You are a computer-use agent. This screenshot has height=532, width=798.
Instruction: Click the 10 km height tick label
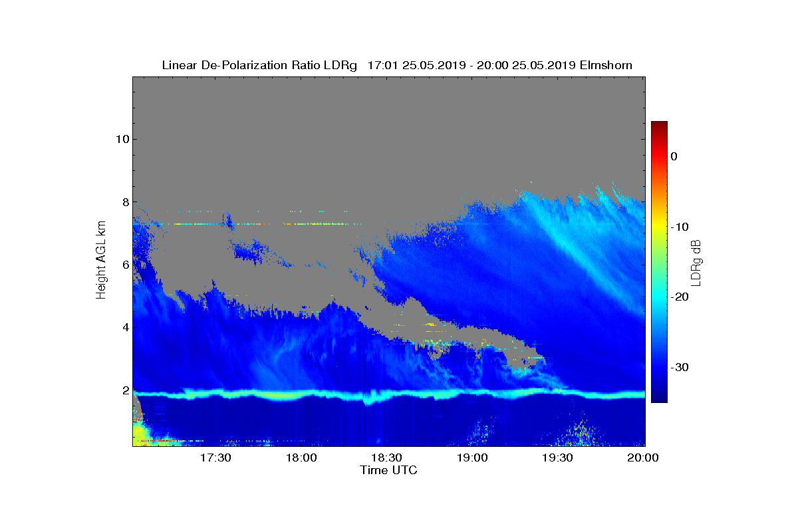tap(121, 139)
